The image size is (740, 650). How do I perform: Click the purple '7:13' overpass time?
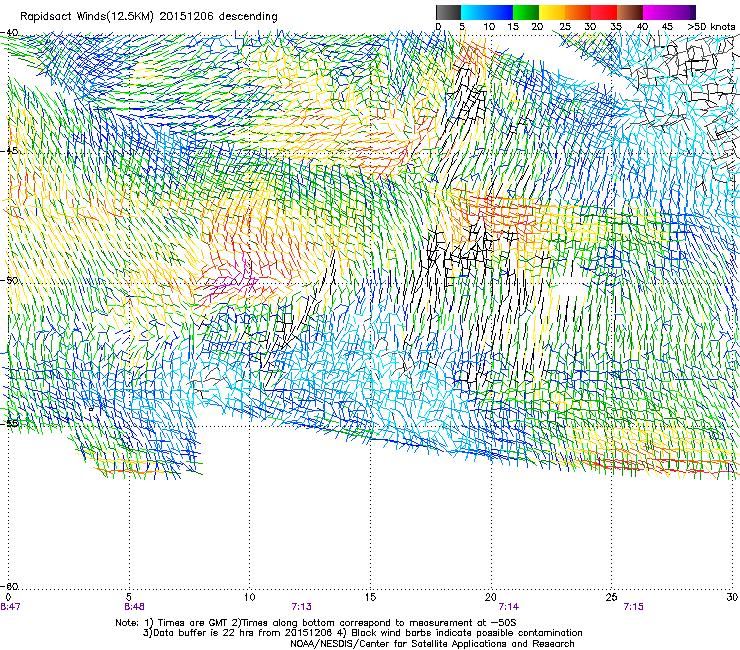point(302,607)
